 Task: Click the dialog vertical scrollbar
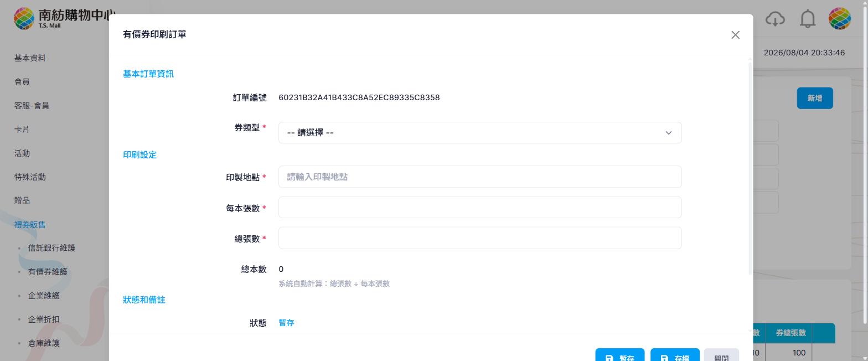(750, 168)
